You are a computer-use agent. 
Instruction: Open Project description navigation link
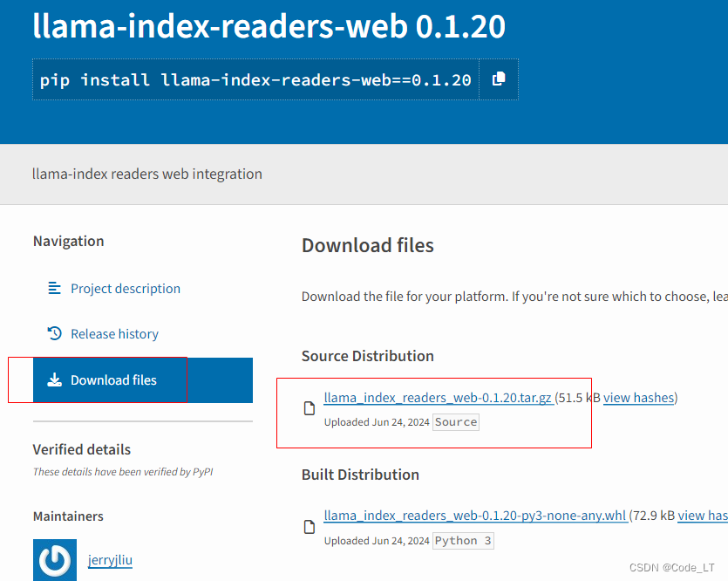(126, 289)
